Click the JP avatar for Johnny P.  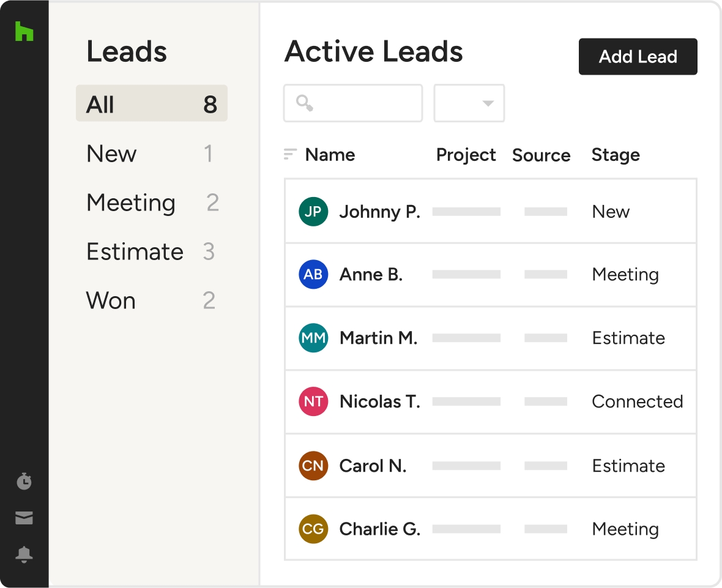[313, 212]
